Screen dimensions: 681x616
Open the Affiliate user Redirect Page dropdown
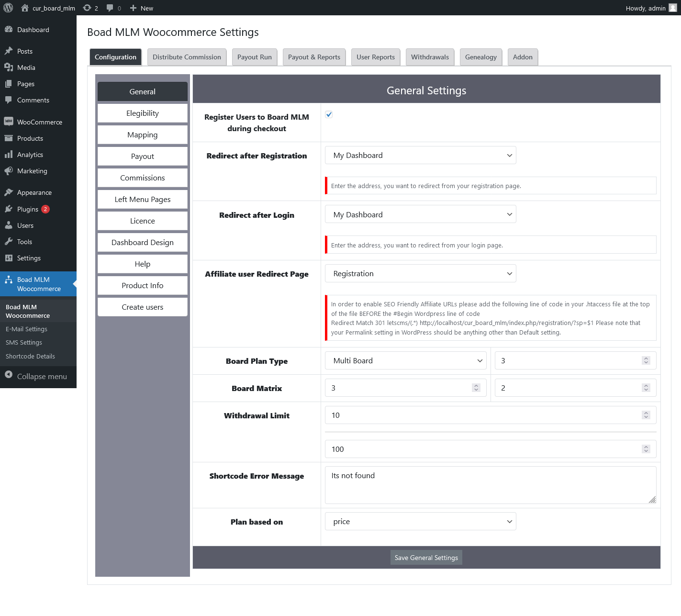pyautogui.click(x=420, y=273)
